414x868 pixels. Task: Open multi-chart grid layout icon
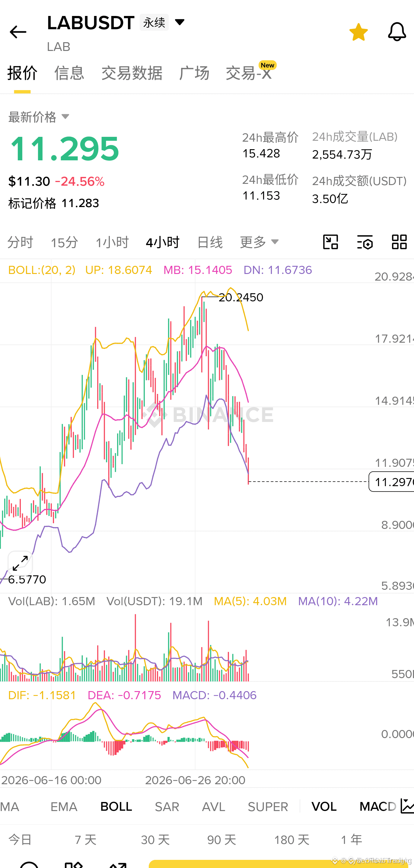(x=399, y=242)
